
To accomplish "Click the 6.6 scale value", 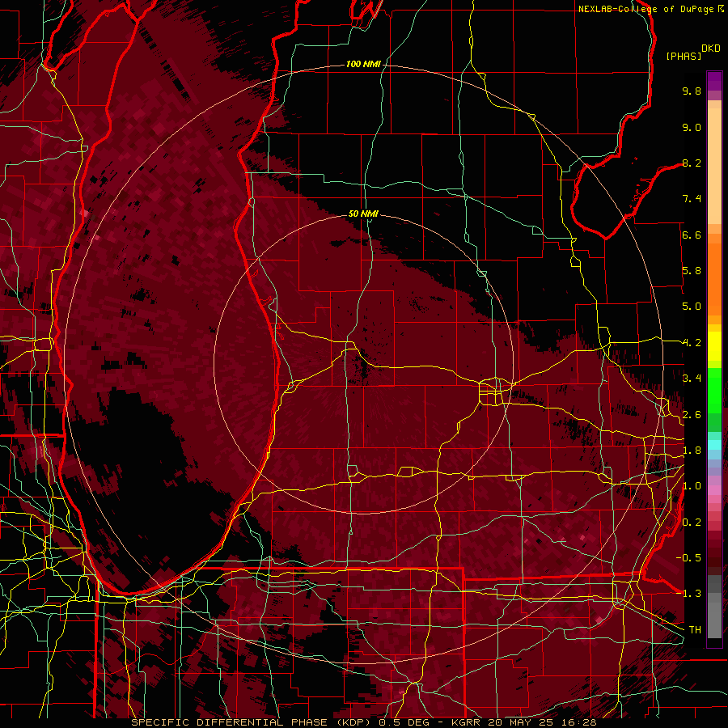I will (x=692, y=235).
